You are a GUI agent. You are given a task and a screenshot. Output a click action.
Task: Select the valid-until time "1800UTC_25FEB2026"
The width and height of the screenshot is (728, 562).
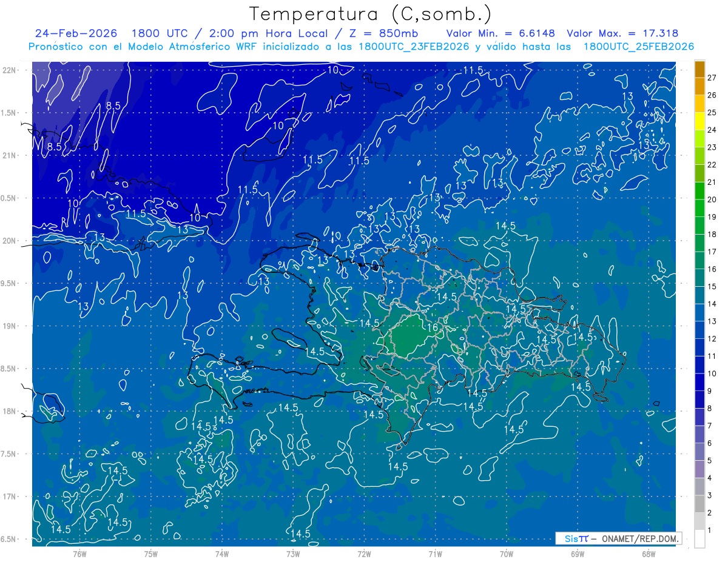tap(639, 47)
